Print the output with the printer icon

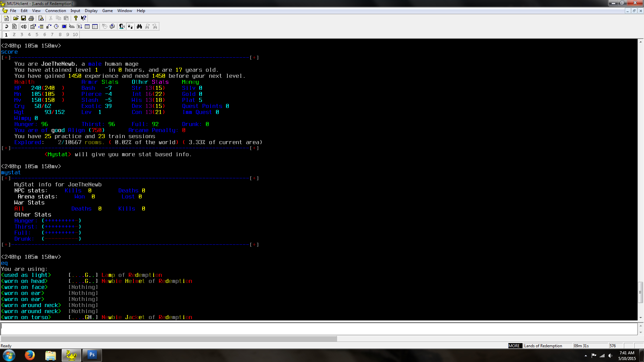click(x=31, y=18)
